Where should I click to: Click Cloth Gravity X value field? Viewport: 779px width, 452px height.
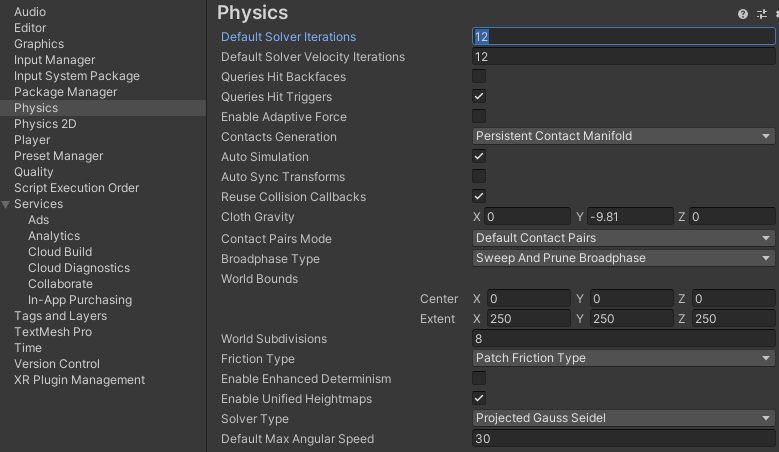pyautogui.click(x=527, y=217)
